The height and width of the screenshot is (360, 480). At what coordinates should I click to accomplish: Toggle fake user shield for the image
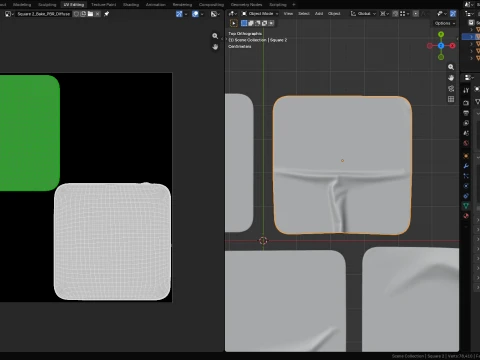tap(76, 14)
